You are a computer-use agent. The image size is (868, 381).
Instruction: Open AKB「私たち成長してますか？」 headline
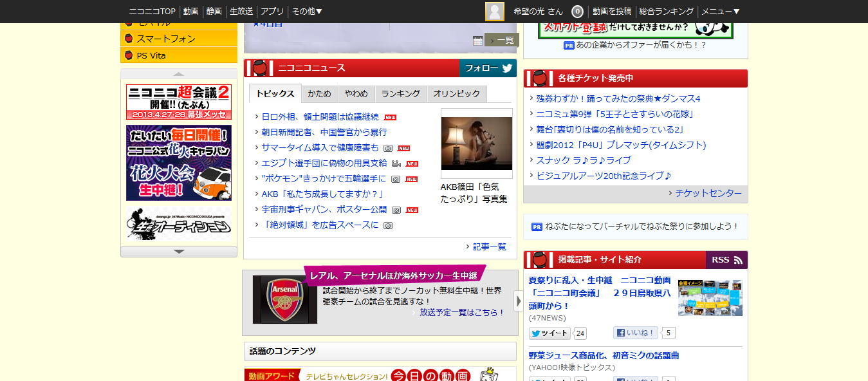point(323,194)
